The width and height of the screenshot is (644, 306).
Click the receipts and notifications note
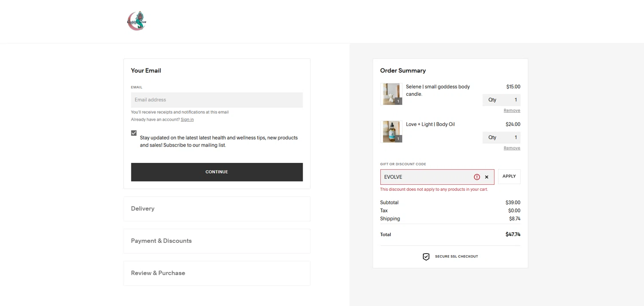(x=180, y=112)
